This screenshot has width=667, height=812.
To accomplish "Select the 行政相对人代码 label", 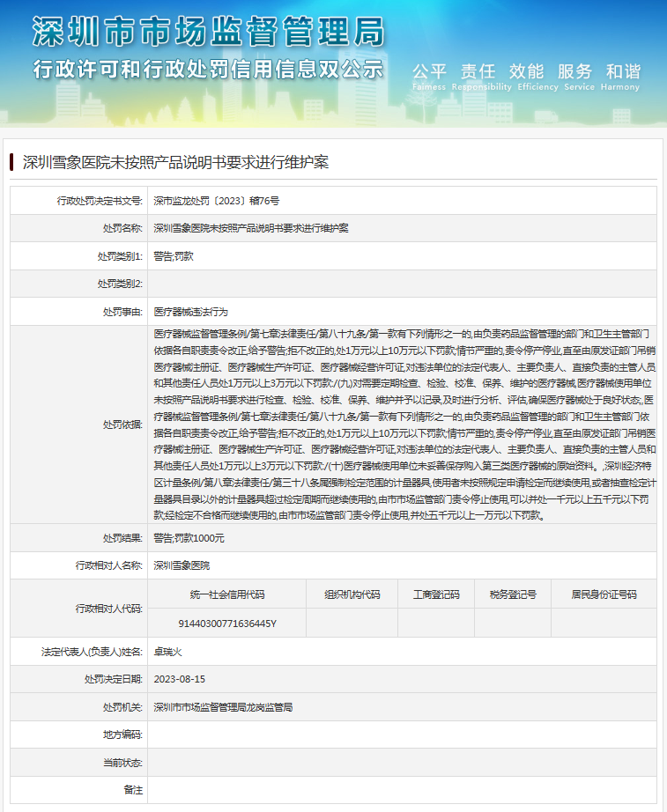I will pyautogui.click(x=109, y=609).
